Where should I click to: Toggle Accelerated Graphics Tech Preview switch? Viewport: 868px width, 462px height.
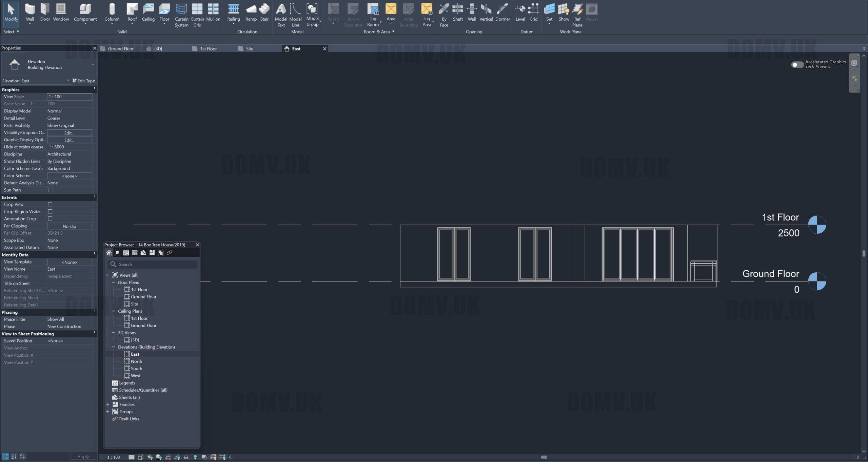[797, 64]
